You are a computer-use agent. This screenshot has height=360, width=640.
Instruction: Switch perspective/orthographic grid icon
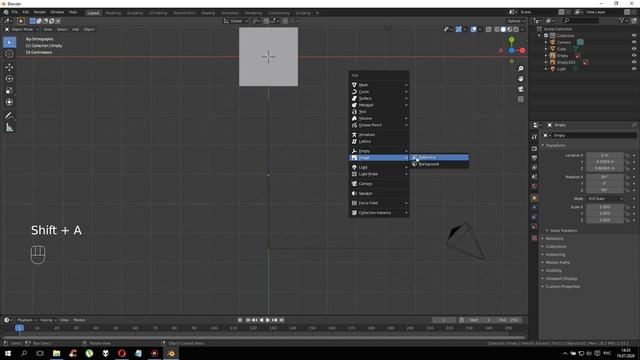coord(520,99)
